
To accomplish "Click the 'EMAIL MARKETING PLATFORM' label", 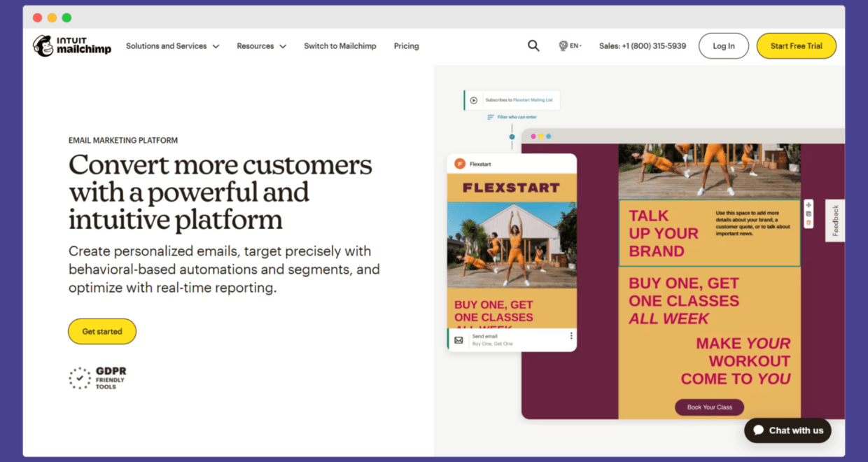I will click(123, 140).
